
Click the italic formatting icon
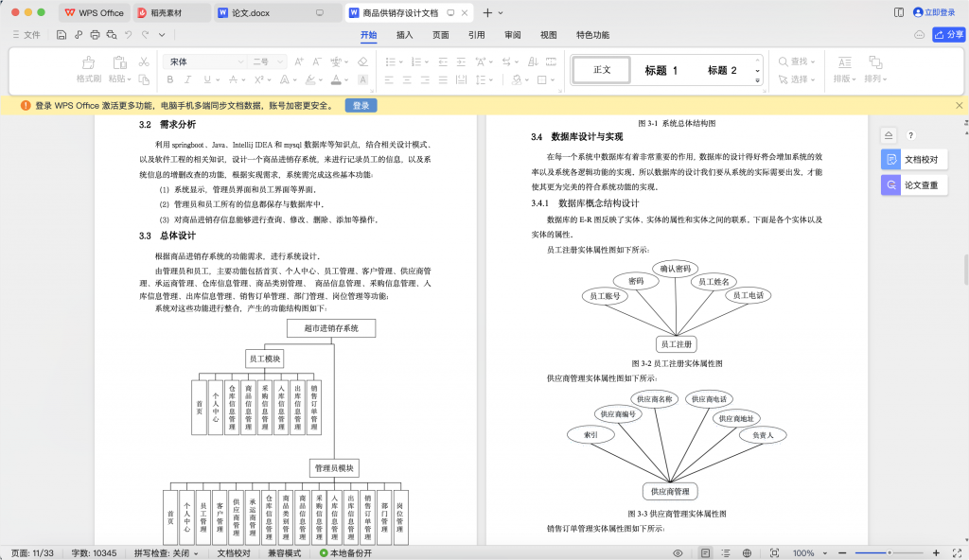pos(187,79)
